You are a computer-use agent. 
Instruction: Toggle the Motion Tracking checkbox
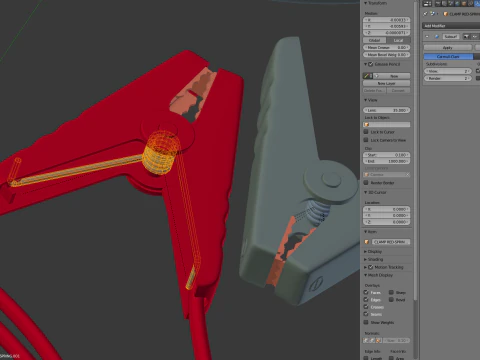(371, 267)
